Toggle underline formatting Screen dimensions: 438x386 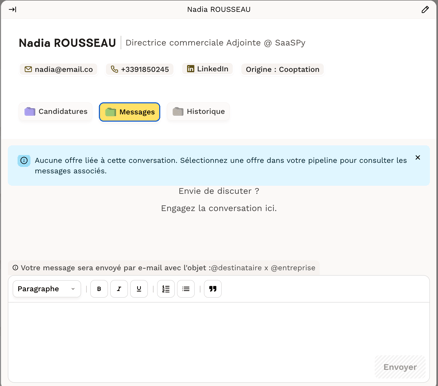coord(139,289)
